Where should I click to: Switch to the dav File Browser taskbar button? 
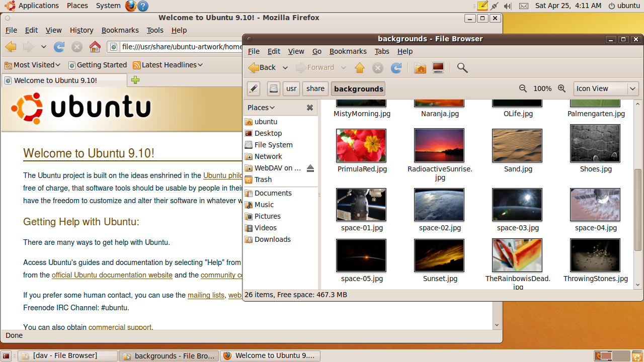tap(67, 356)
